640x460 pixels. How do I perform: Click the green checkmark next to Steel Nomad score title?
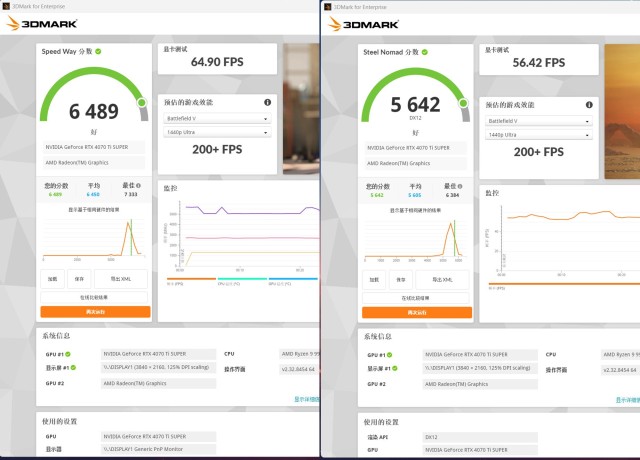pos(423,52)
